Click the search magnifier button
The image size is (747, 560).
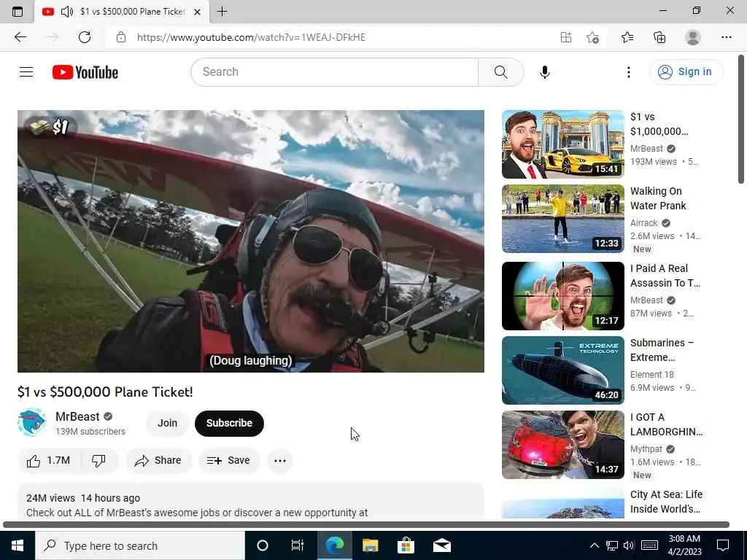coord(500,72)
